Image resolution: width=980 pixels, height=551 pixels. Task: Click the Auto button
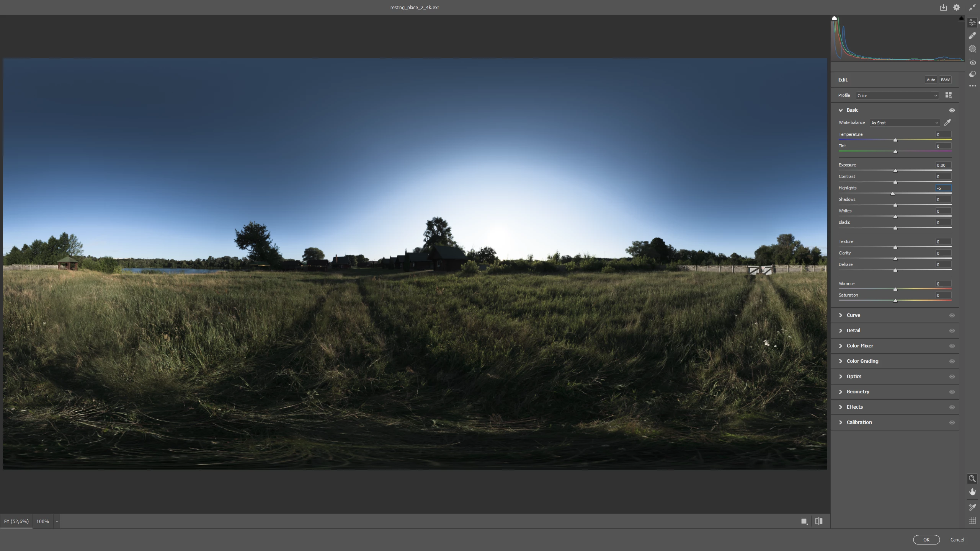[x=931, y=80]
